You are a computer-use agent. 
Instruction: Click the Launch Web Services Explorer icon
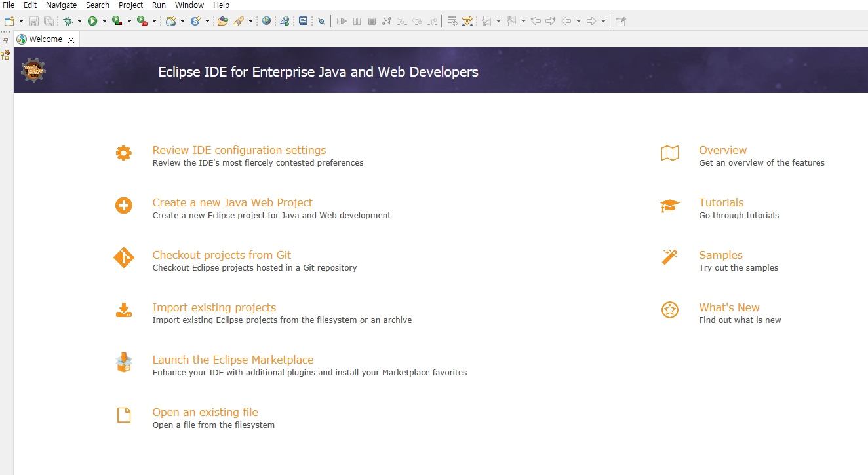pyautogui.click(x=285, y=21)
